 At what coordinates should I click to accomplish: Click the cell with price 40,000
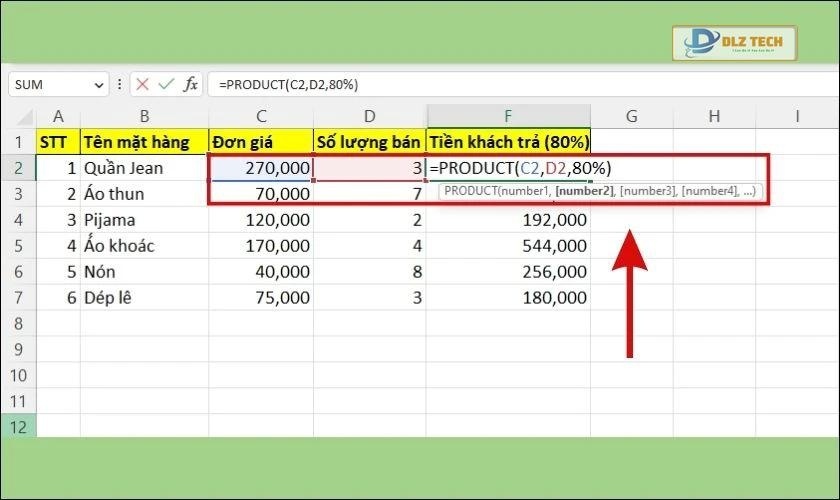[x=261, y=272]
